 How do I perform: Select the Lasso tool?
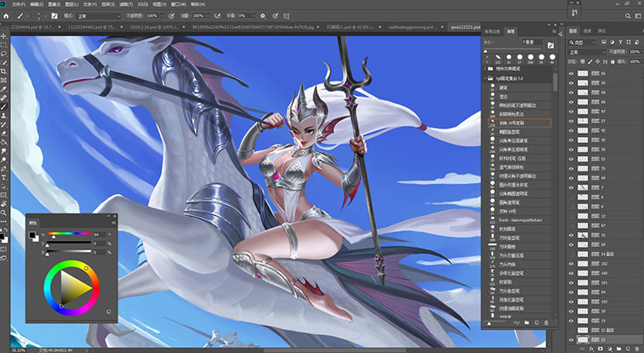pos(3,54)
